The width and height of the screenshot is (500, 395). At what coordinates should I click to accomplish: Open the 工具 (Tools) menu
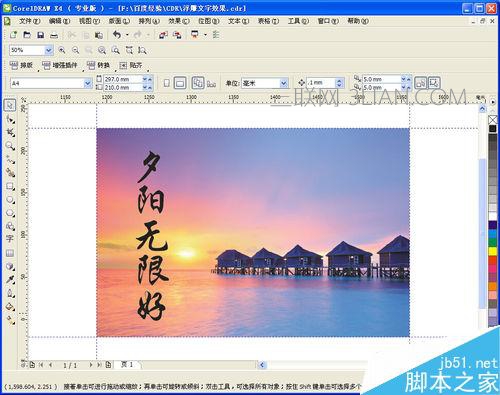[298, 21]
